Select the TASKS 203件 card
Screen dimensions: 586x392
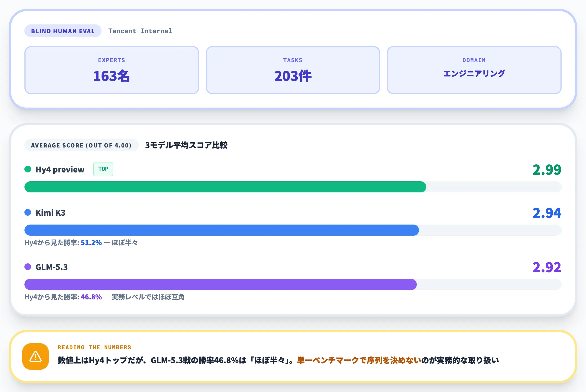[293, 70]
